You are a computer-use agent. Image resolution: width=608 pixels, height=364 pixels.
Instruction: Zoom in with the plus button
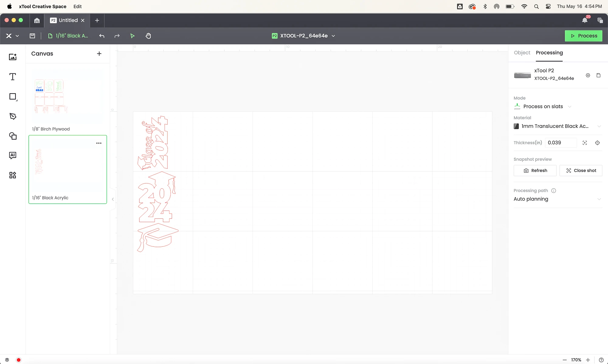pyautogui.click(x=588, y=360)
